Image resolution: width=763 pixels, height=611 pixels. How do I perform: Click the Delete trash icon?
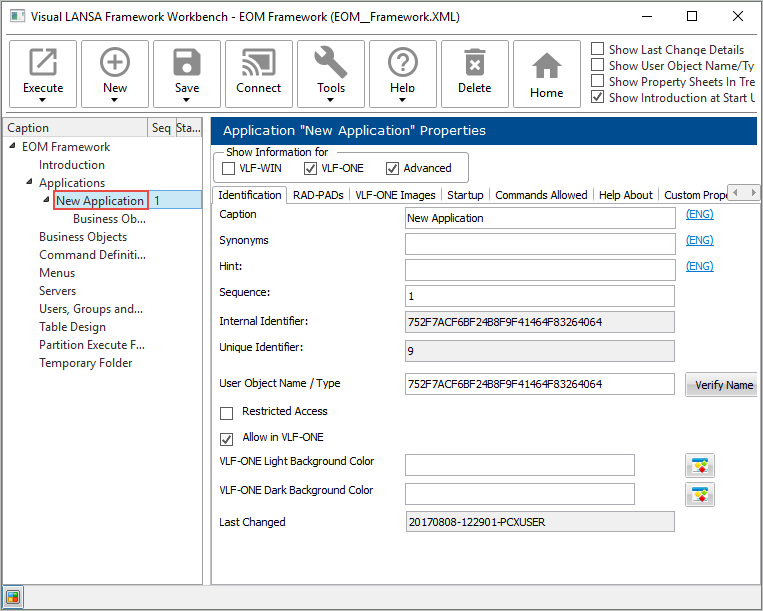click(x=475, y=64)
